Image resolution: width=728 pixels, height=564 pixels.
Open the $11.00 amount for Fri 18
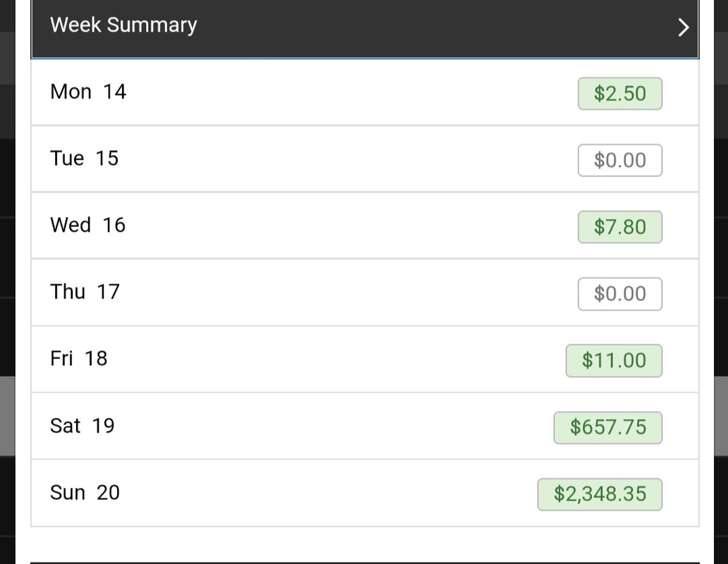click(x=614, y=361)
